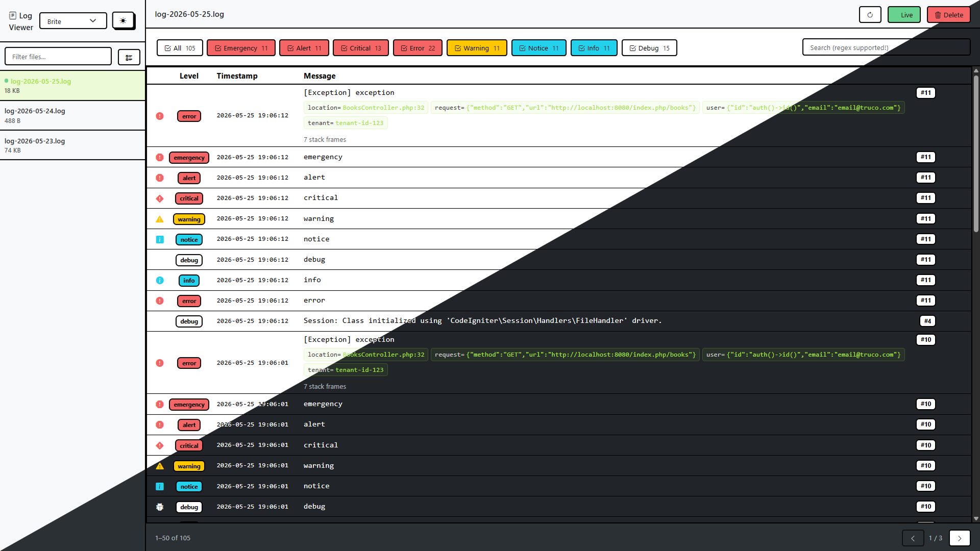Image resolution: width=980 pixels, height=551 pixels.
Task: Toggle the light/dark theme sun icon
Action: (123, 21)
